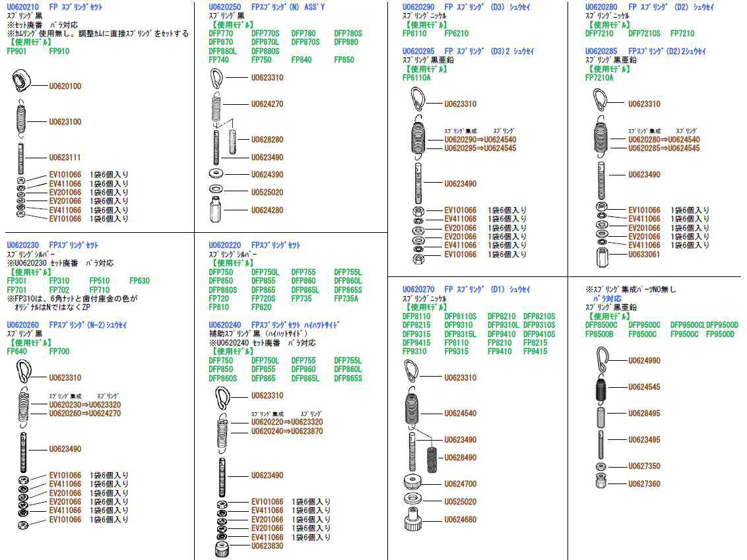This screenshot has width=747, height=560.
Task: Click model name DFP9315L
Action: coord(460,335)
